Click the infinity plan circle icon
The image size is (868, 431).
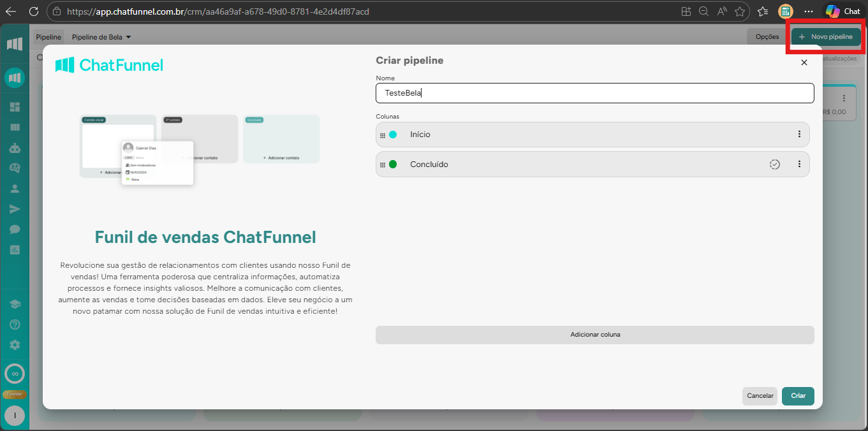(15, 374)
